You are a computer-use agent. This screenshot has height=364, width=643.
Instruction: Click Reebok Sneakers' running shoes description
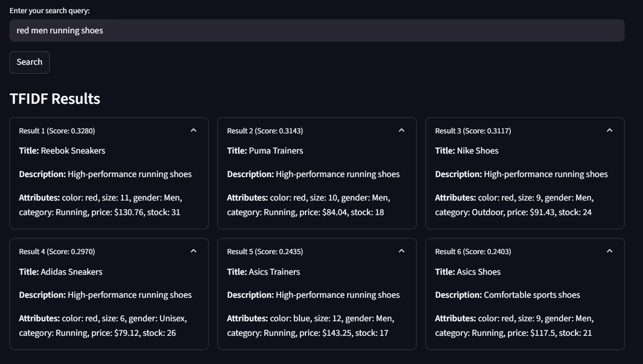coord(130,174)
